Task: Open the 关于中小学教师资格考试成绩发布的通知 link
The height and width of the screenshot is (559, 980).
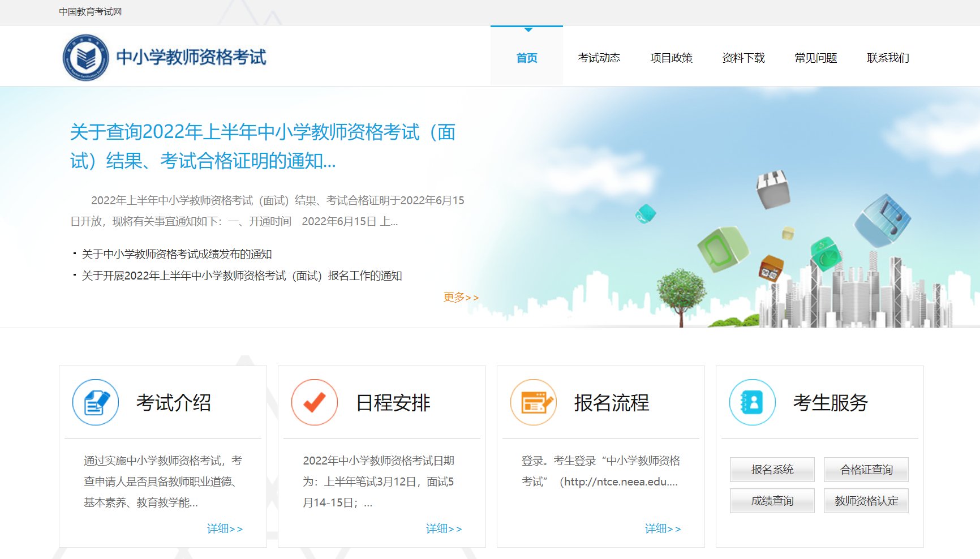Action: click(x=175, y=254)
